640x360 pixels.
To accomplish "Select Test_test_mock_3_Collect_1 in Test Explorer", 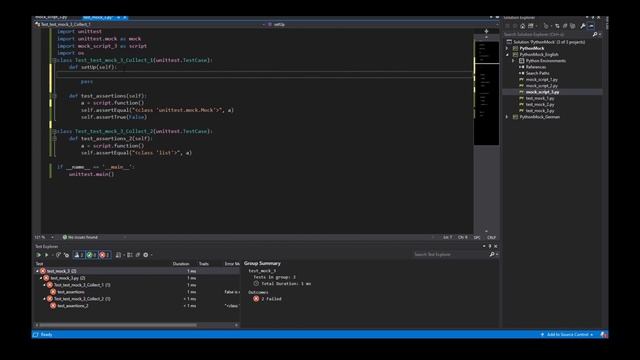I will [82, 285].
